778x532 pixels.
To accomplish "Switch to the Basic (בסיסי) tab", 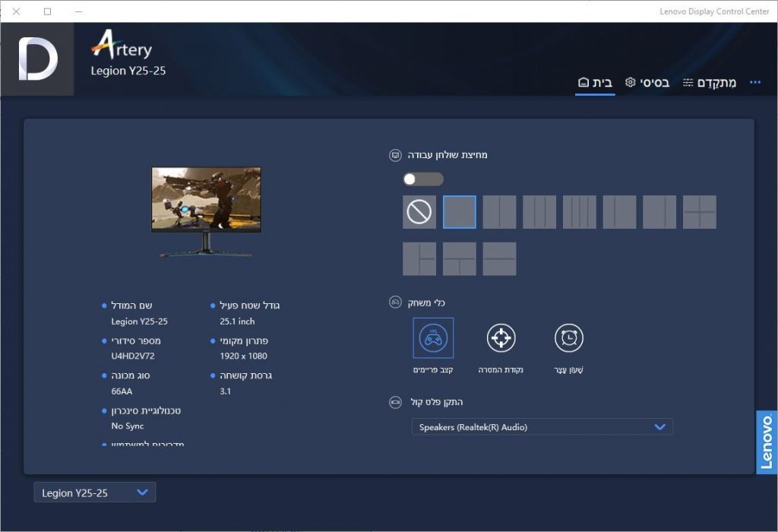I will tap(647, 82).
